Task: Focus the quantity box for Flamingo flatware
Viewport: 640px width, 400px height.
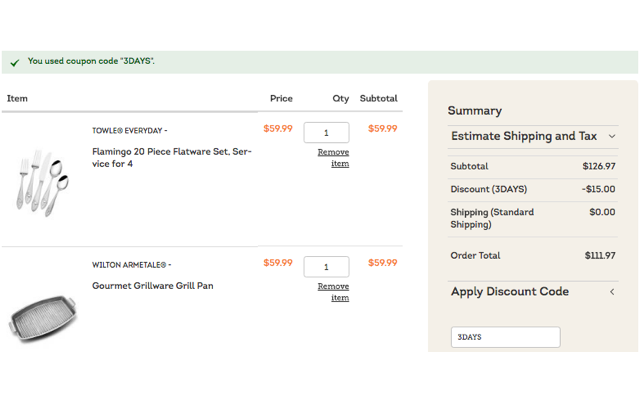Action: pos(326,132)
